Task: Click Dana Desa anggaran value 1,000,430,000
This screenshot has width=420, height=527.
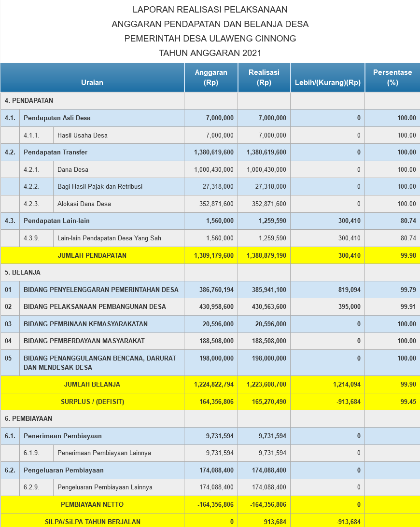Action: tap(214, 170)
